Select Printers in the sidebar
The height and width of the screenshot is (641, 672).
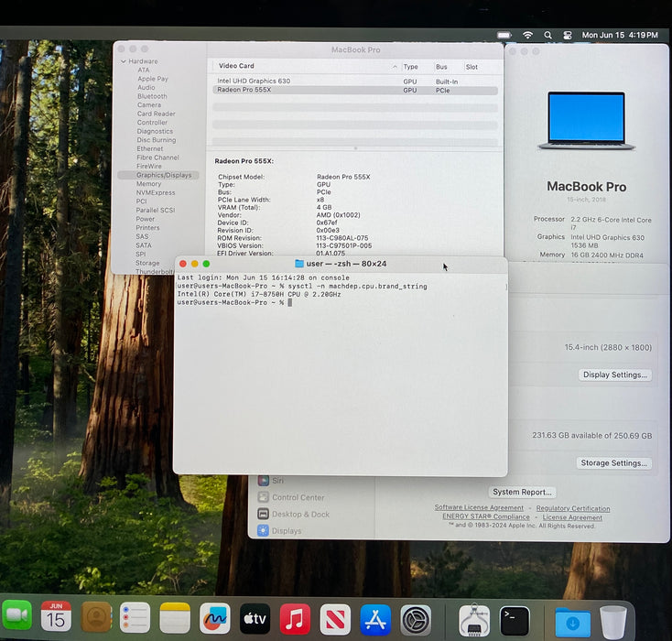tap(147, 228)
